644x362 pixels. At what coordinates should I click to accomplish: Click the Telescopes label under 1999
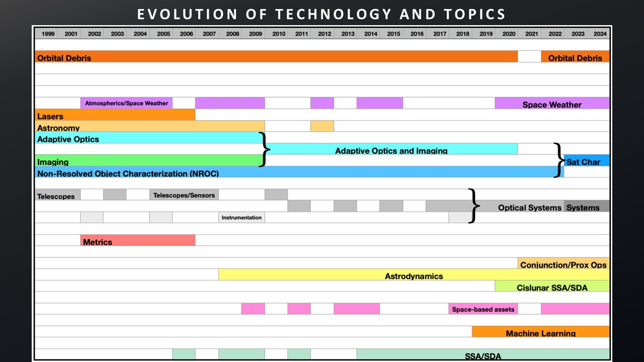(x=56, y=197)
